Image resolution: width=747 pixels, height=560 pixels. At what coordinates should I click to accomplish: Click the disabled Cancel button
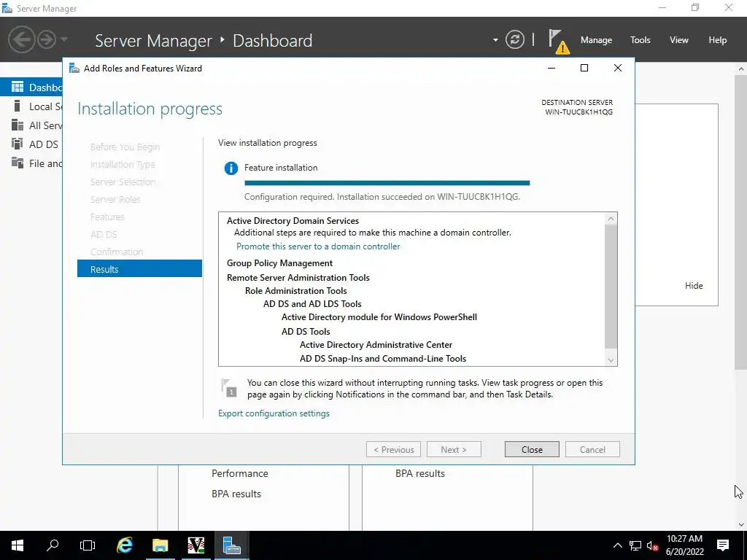click(592, 449)
